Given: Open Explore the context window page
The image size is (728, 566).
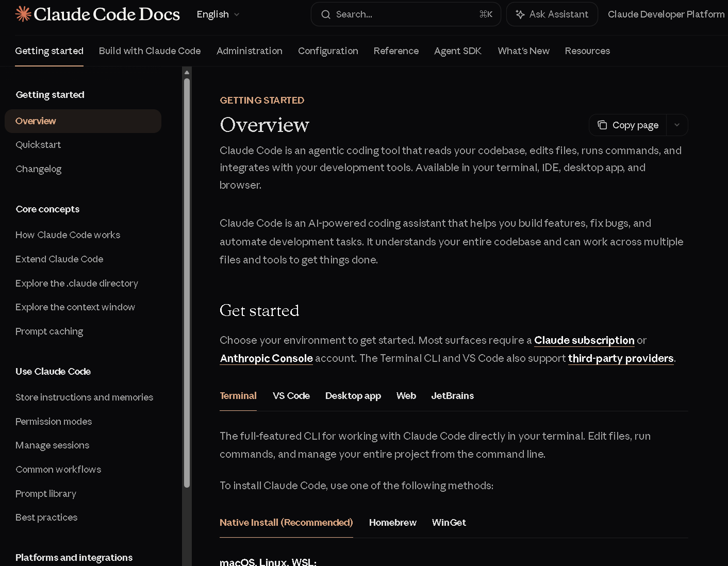Looking at the screenshot, I should tap(75, 307).
